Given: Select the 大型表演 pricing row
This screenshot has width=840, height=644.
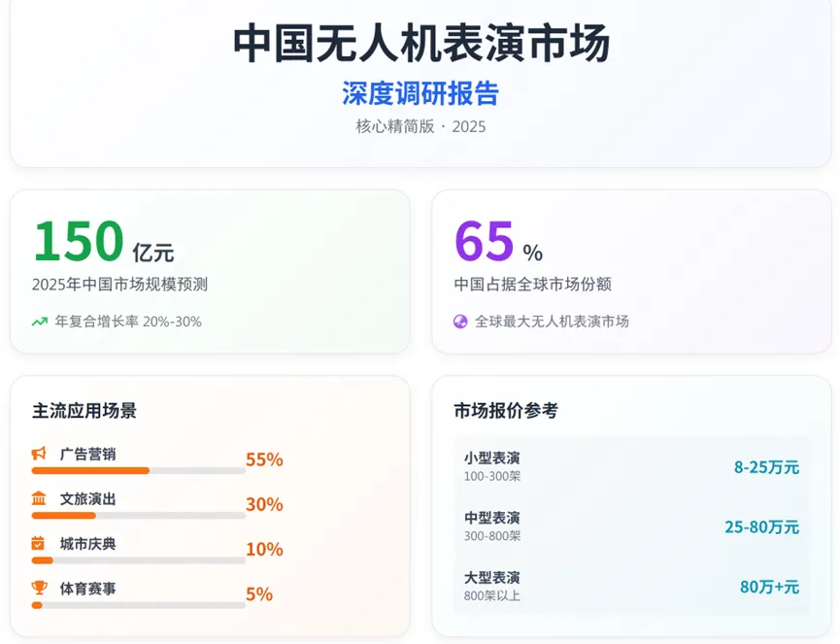Looking at the screenshot, I should click(631, 586).
